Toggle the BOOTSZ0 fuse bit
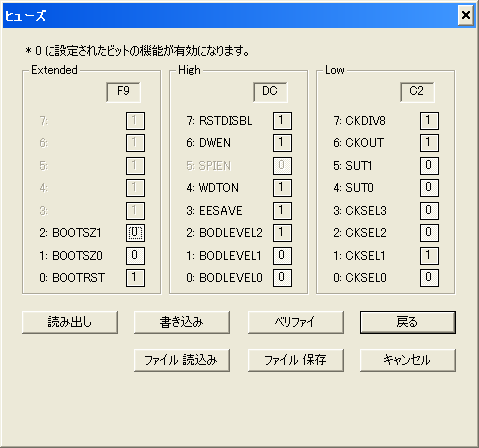 tap(135, 255)
